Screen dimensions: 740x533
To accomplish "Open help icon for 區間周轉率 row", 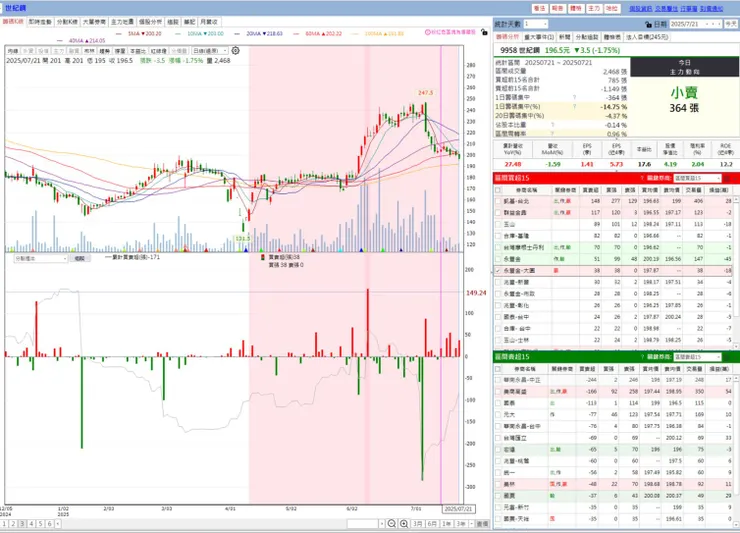I will pos(552,134).
